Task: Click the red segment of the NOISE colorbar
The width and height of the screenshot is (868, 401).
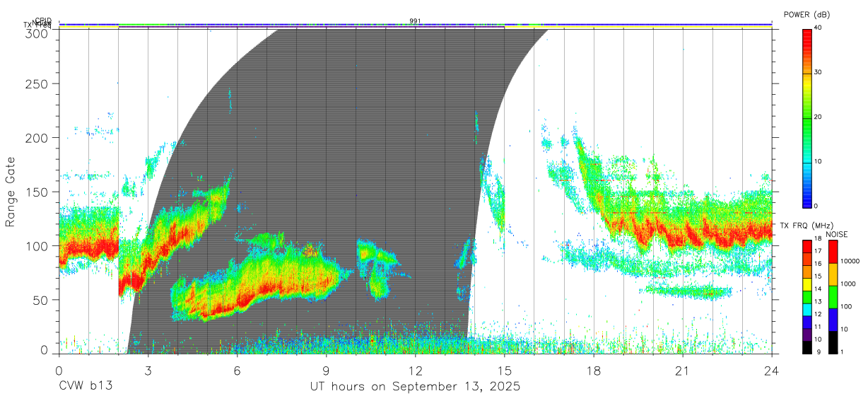Action: point(833,252)
